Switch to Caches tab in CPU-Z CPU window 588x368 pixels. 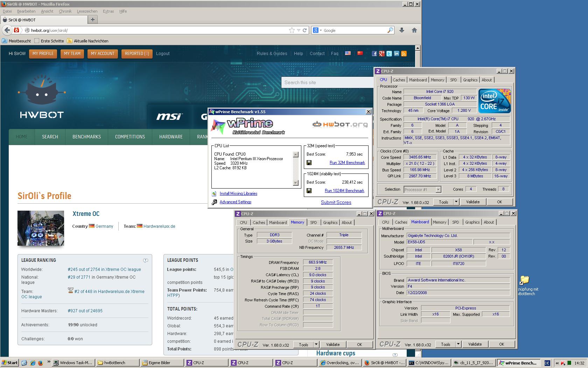tap(399, 80)
